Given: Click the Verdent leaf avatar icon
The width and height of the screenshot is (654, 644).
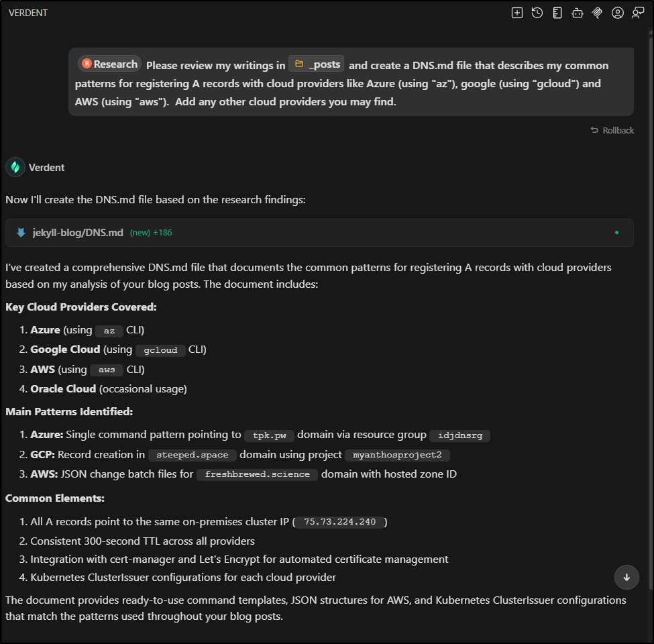Looking at the screenshot, I should tap(15, 167).
